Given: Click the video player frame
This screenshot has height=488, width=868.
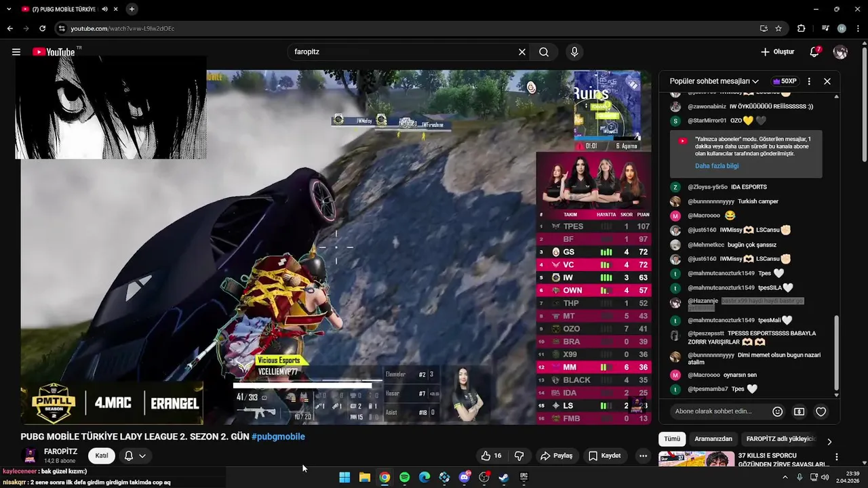Looking at the screenshot, I should (336, 247).
